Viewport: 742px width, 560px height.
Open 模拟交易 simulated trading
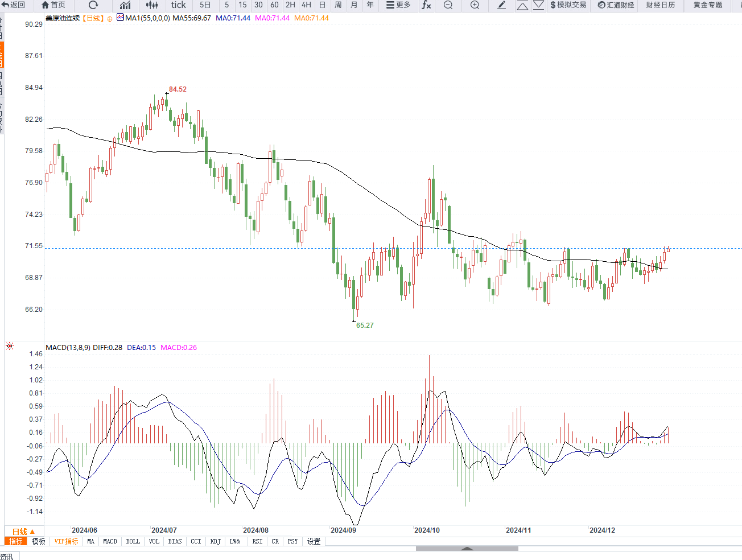(x=568, y=5)
